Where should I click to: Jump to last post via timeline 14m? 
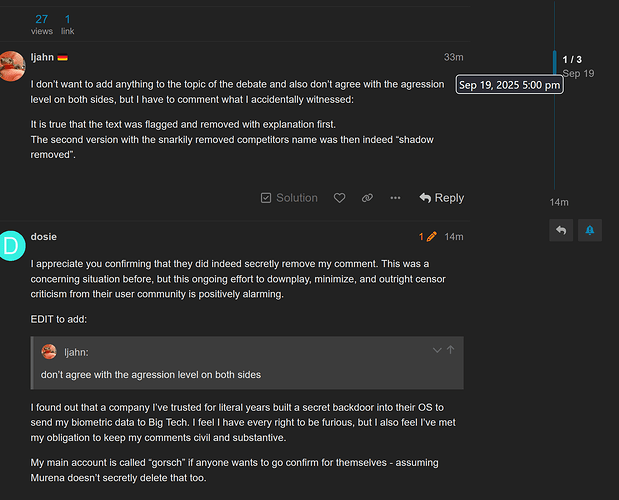(558, 202)
